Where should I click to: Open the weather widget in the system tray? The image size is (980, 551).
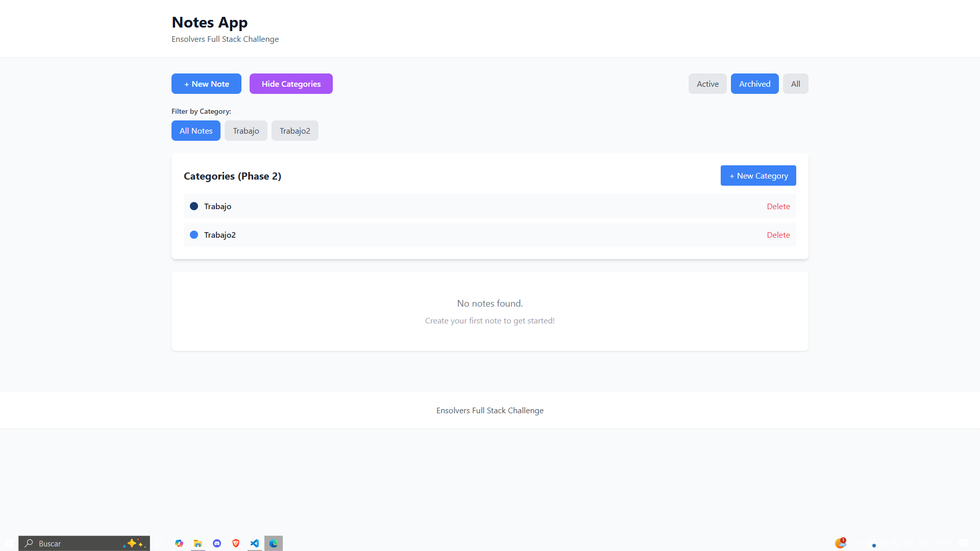(x=840, y=543)
